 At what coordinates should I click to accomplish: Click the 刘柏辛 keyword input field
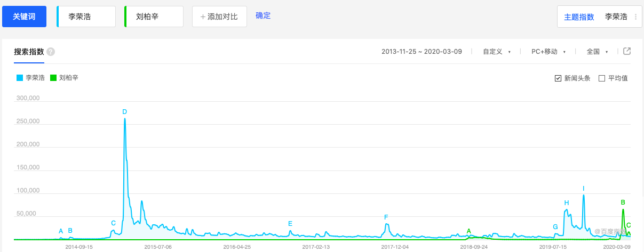pos(155,17)
